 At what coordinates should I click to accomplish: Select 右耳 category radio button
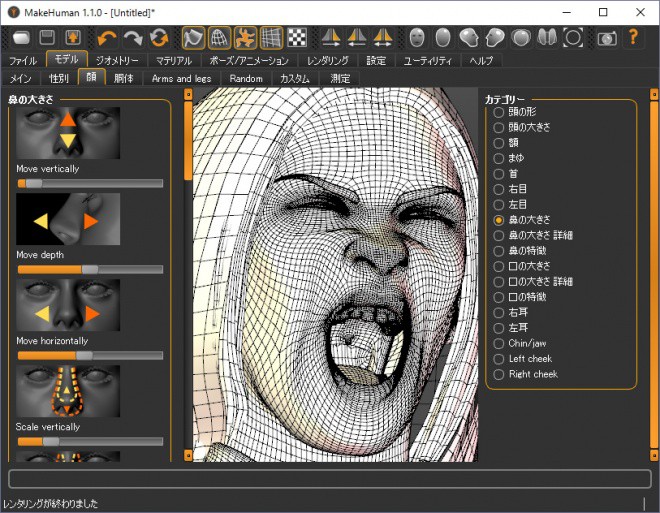click(x=499, y=313)
